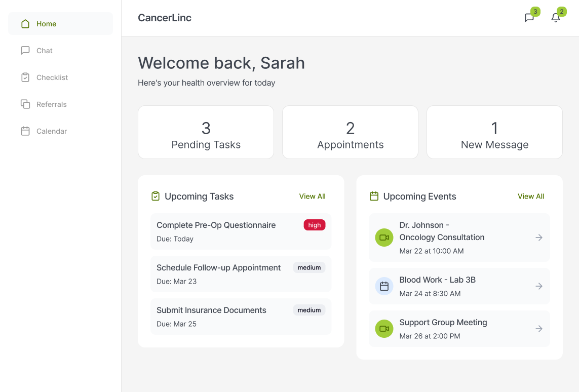Click View All in Upcoming Tasks
The height and width of the screenshot is (392, 579).
312,196
